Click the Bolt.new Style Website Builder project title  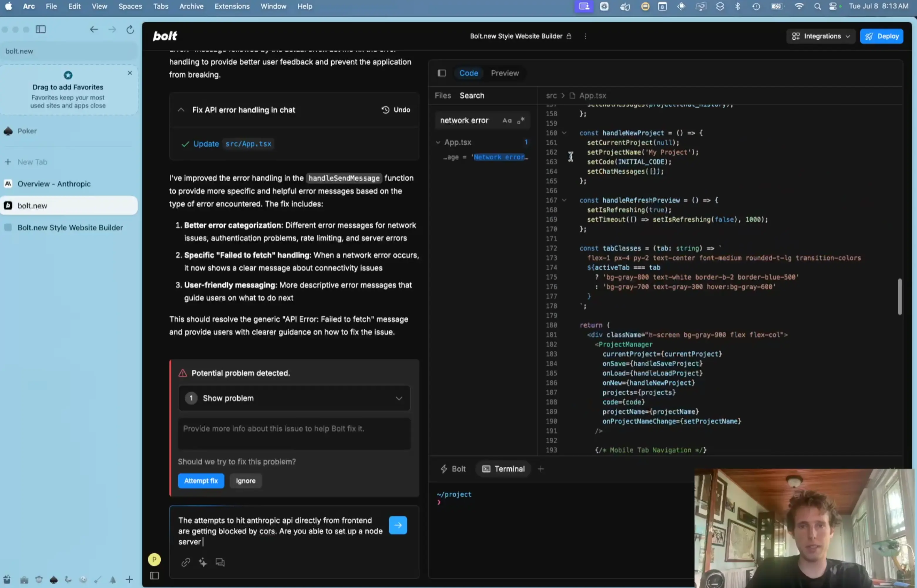pyautogui.click(x=516, y=36)
